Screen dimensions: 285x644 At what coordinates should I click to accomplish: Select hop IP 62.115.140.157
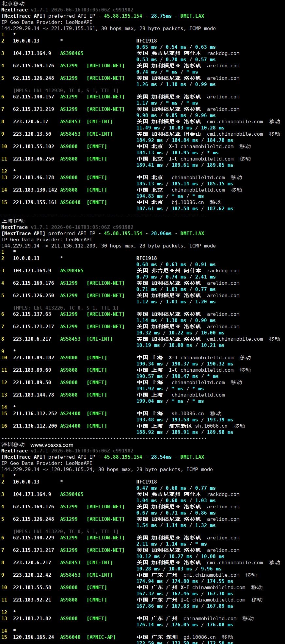(34, 97)
